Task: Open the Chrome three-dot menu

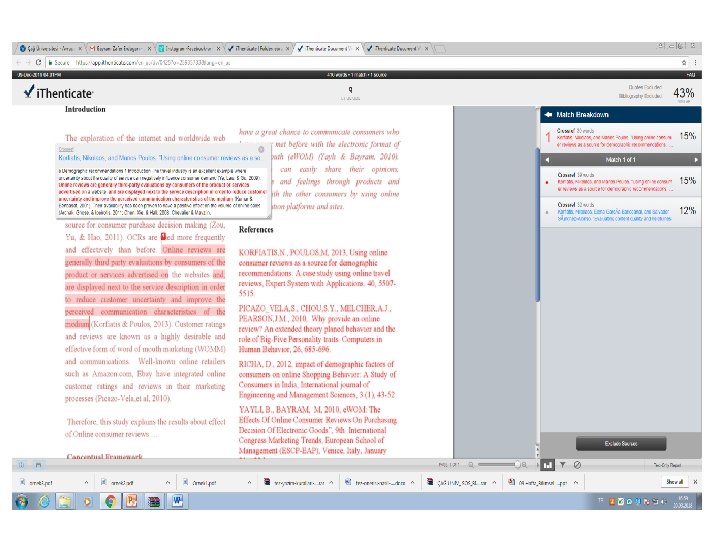Action: 695,62
